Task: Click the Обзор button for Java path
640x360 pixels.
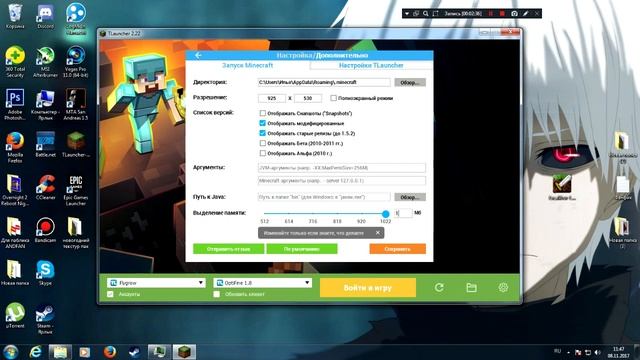Action: (410, 197)
